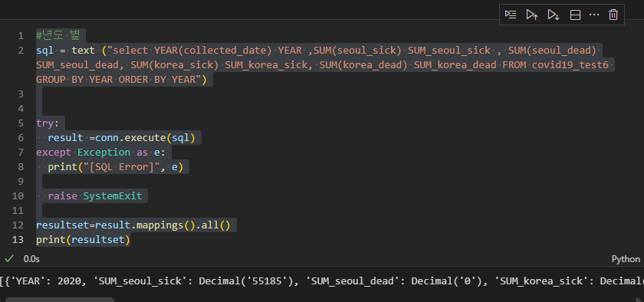Click 'YEAR(collected_date)' in SQL string
This screenshot has height=302, width=644.
click(213, 51)
